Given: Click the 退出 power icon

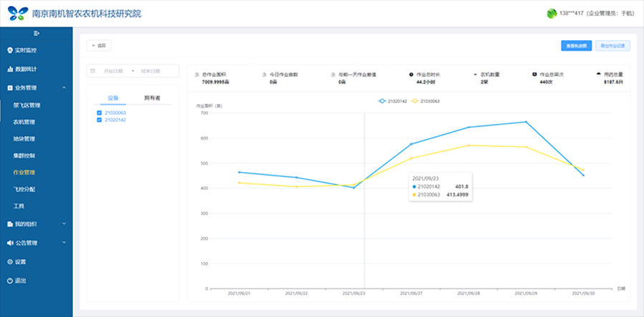Looking at the screenshot, I should (x=10, y=281).
